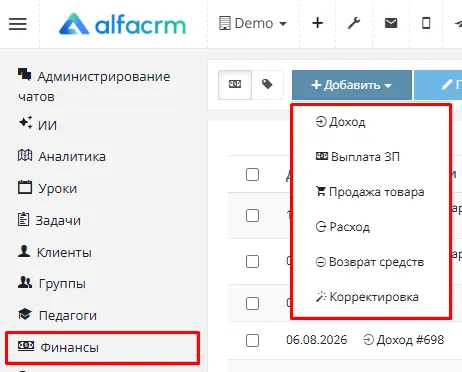Expand the Demo branch dropdown
The image size is (462, 372).
tap(253, 23)
